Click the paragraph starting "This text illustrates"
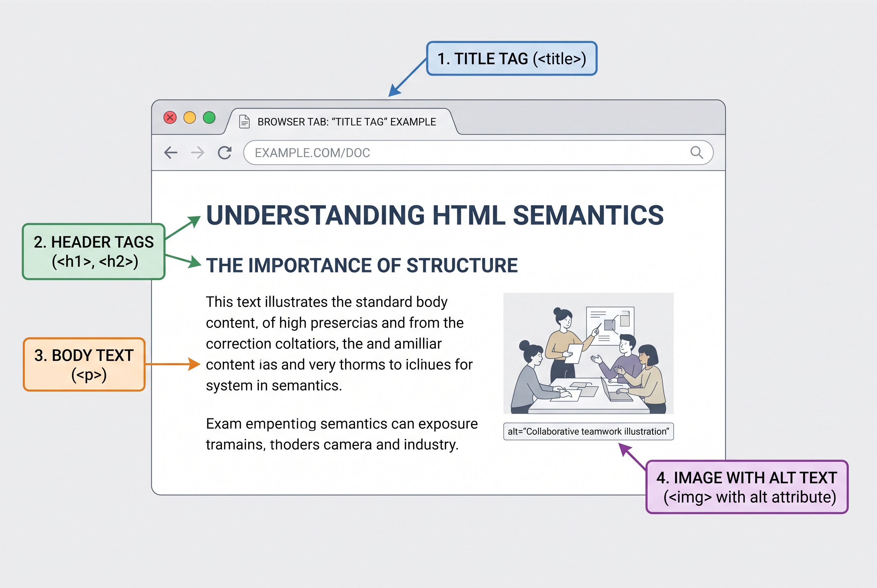This screenshot has height=588, width=877. (x=339, y=344)
